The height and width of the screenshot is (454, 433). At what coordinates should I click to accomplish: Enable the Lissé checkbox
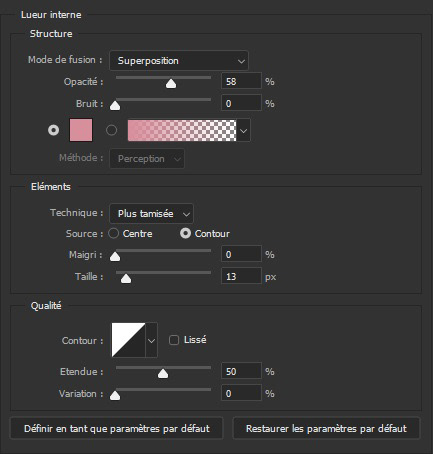point(174,340)
